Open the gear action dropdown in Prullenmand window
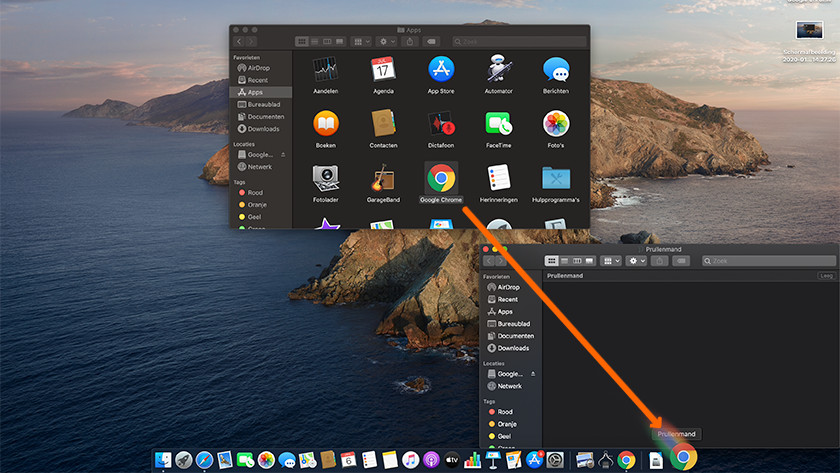 click(x=637, y=261)
